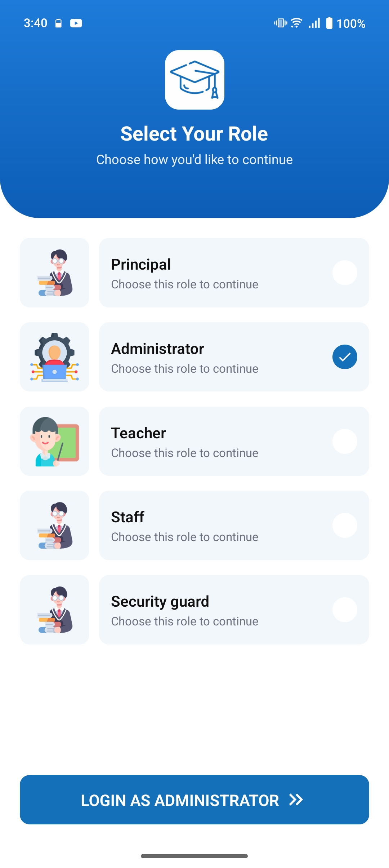This screenshot has width=389, height=868.
Task: Tap the graduation cap app logo
Action: click(x=194, y=80)
